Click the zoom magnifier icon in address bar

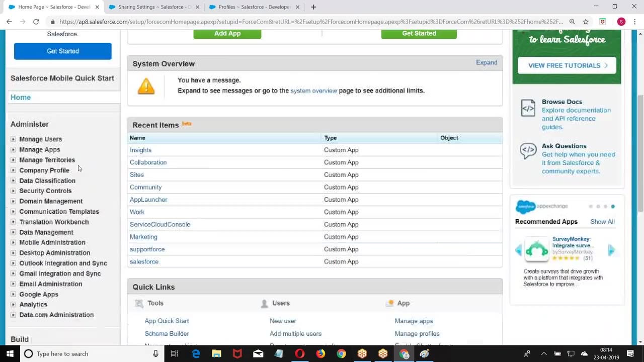point(572,22)
